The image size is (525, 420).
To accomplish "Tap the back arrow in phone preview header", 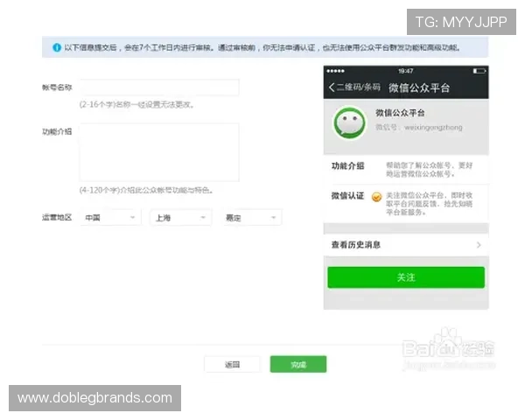I will pos(332,87).
